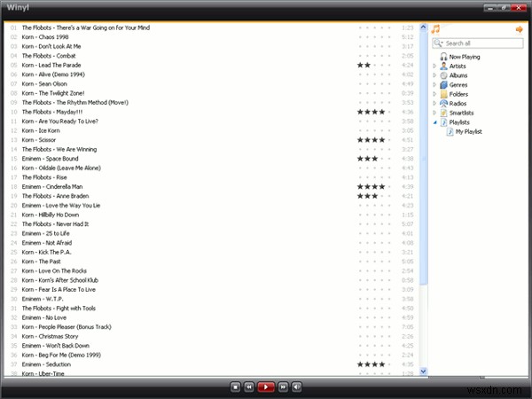Image resolution: width=532 pixels, height=399 pixels.
Task: Skip to the next track
Action: click(x=283, y=387)
